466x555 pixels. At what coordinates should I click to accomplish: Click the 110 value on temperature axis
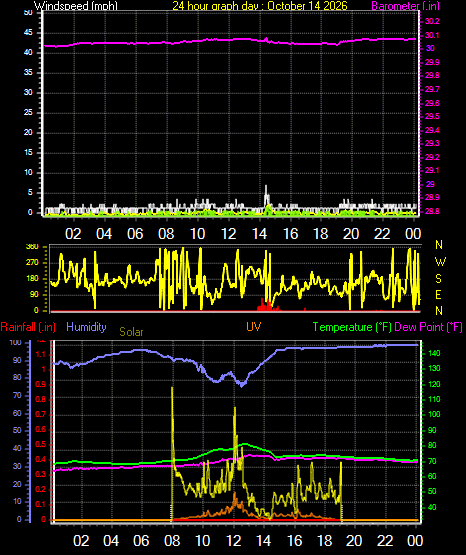(434, 399)
